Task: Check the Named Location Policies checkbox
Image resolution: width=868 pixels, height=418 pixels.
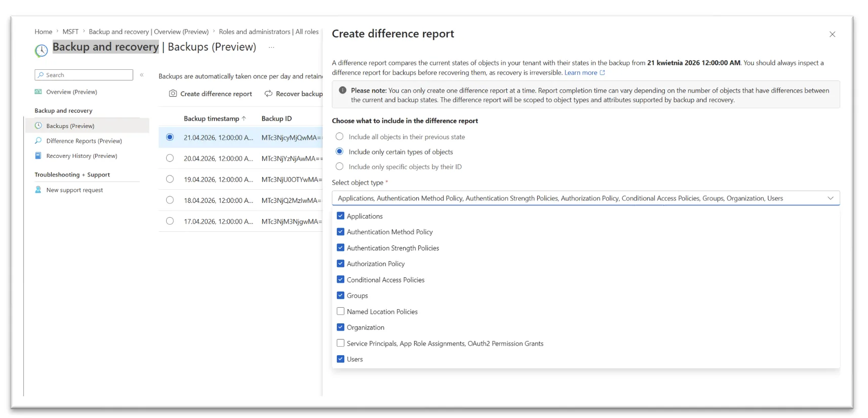Action: click(341, 311)
